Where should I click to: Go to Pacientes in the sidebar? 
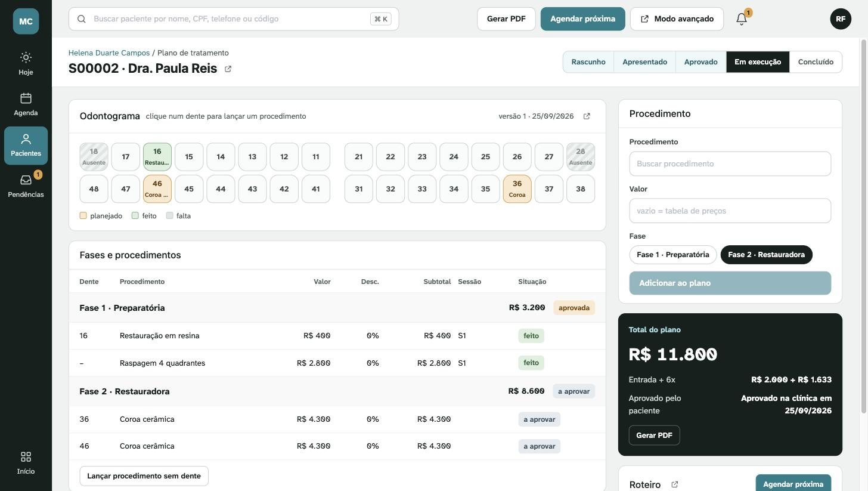[26, 146]
